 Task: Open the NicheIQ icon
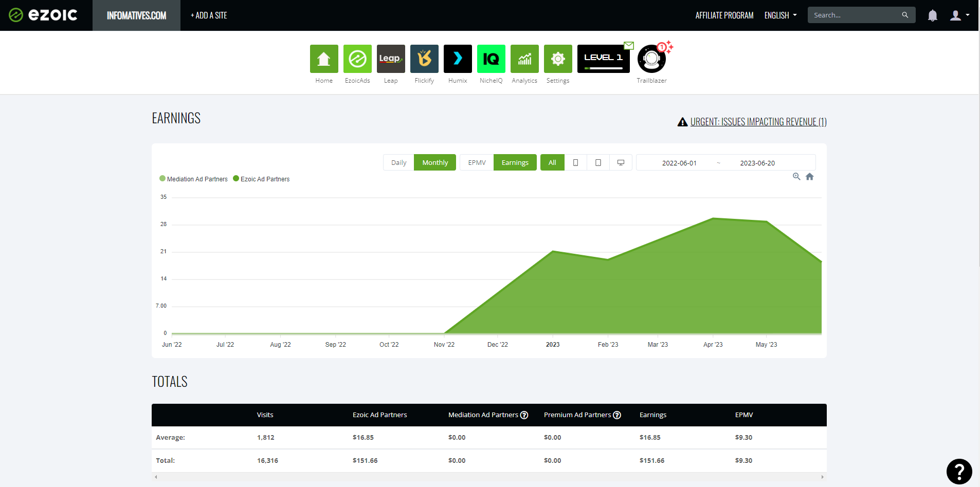coord(491,59)
